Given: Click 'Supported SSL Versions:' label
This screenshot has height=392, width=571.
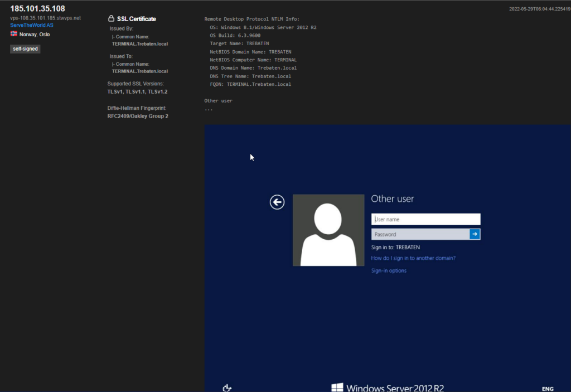Looking at the screenshot, I should pos(136,84).
